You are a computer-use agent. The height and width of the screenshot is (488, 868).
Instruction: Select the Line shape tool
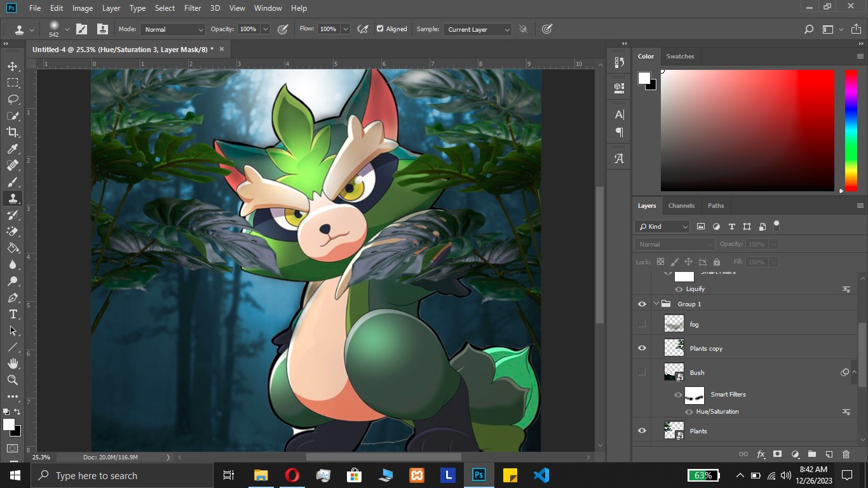tap(13, 347)
